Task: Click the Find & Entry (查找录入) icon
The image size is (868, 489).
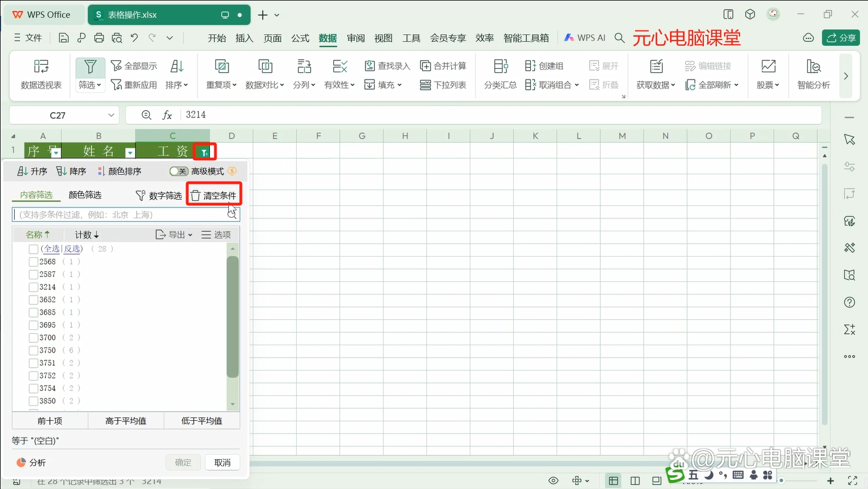Action: [x=369, y=66]
